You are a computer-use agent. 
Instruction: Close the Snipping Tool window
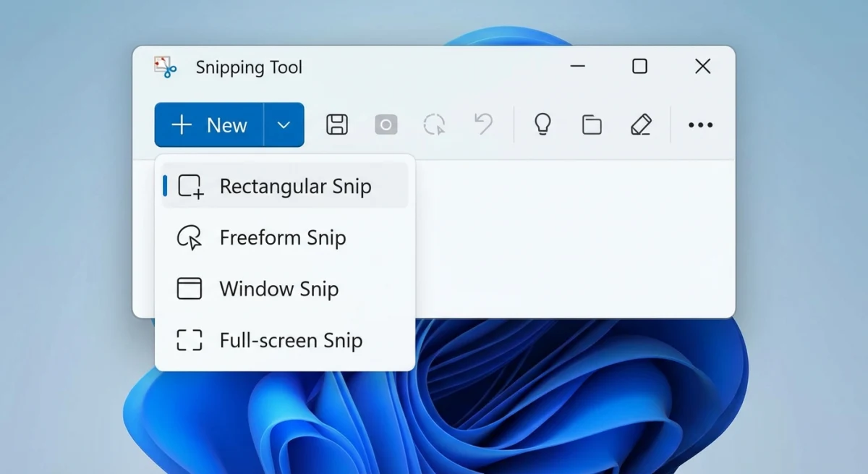coord(702,67)
